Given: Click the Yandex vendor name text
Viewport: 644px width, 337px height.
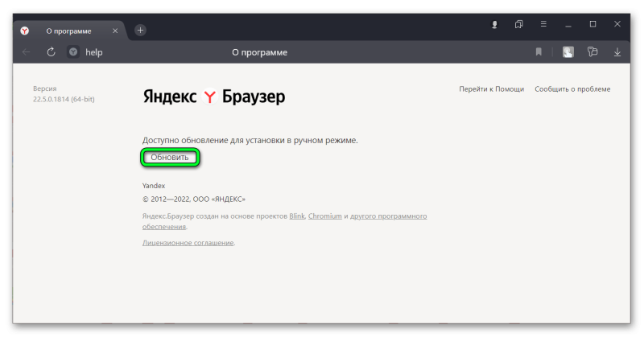Looking at the screenshot, I should pyautogui.click(x=154, y=186).
